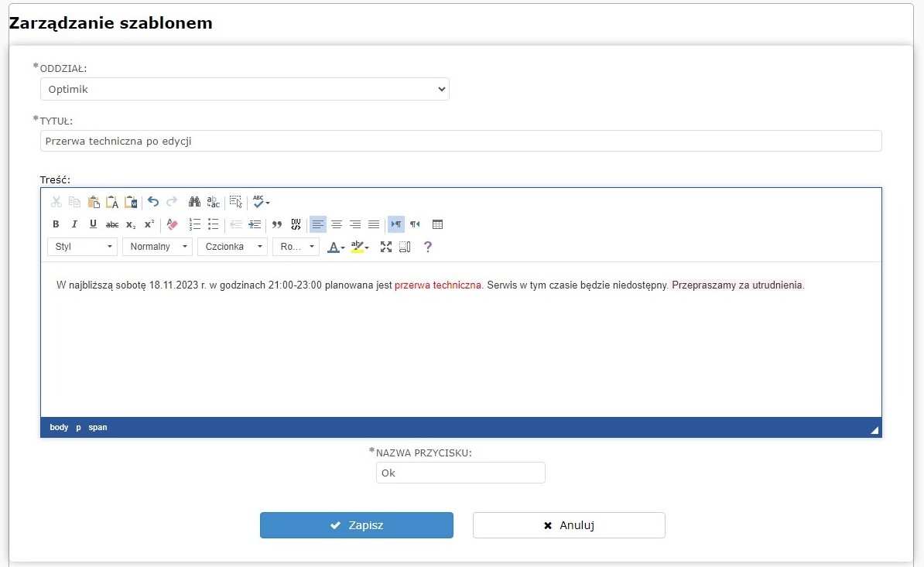Enable center text alignment
This screenshot has height=567, width=924.
point(337,224)
